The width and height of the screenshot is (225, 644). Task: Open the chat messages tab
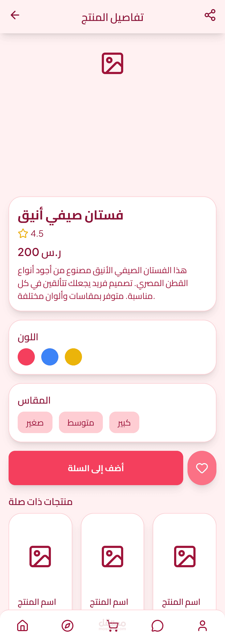click(157, 626)
